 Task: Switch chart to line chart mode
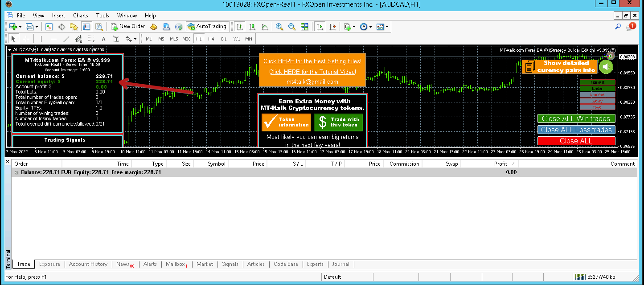[265, 27]
